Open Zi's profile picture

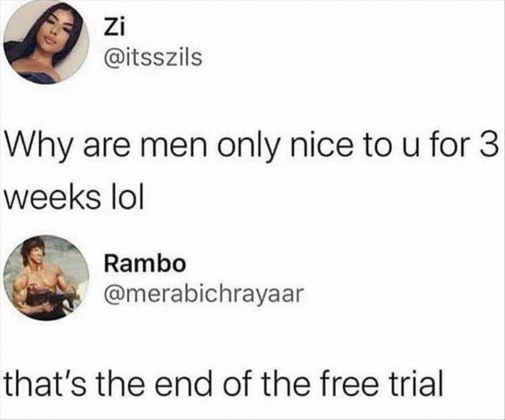point(46,41)
